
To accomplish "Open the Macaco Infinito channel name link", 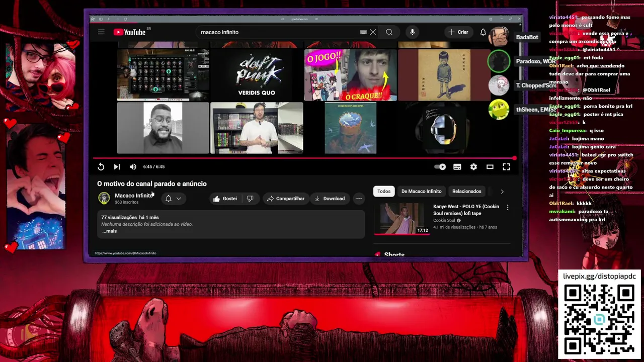I will click(x=133, y=196).
